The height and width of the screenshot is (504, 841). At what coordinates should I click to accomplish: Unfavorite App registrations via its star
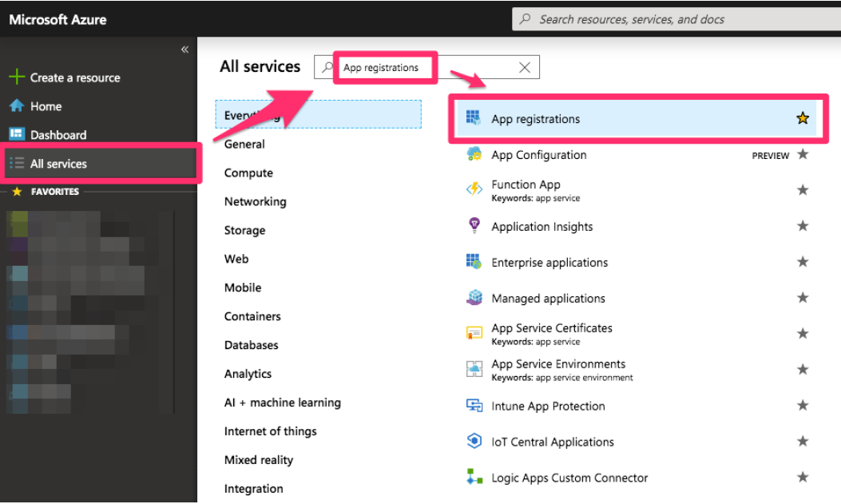tap(802, 117)
